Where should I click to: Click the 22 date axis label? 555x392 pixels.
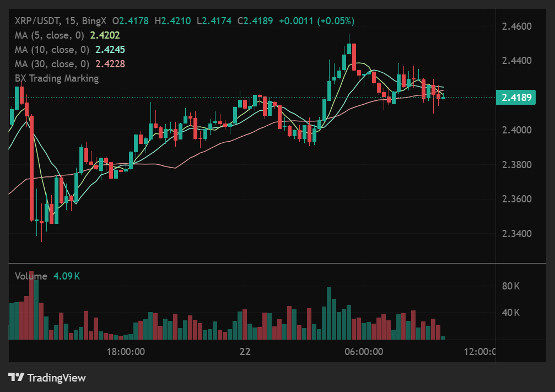click(245, 352)
